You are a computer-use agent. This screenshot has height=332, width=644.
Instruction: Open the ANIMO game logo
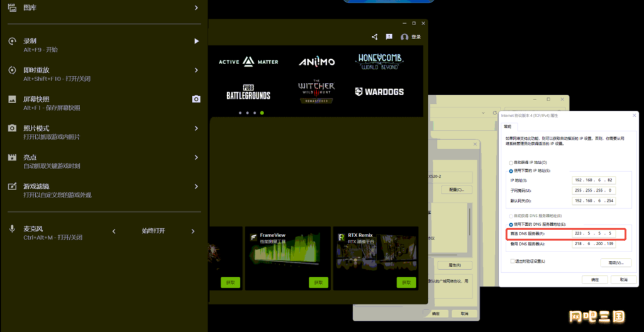coord(316,62)
